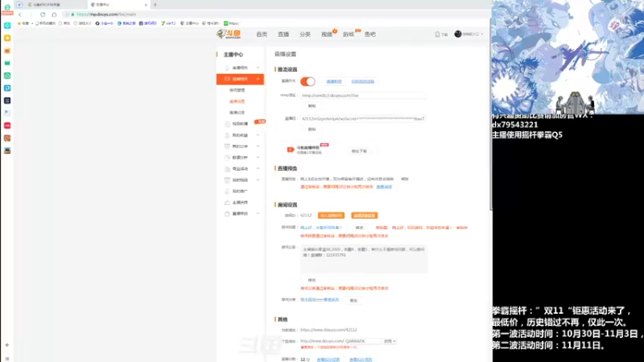The height and width of the screenshot is (362, 644).
Task: Click the browser forward arrow
Action: point(31,14)
